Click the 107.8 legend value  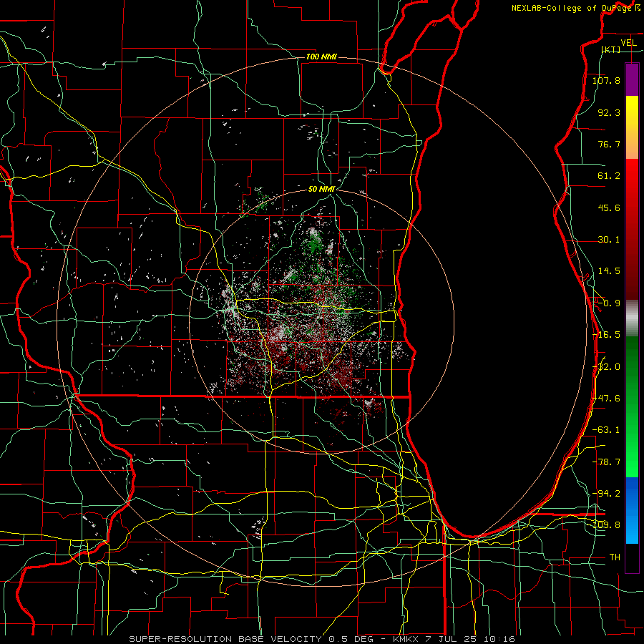click(606, 80)
